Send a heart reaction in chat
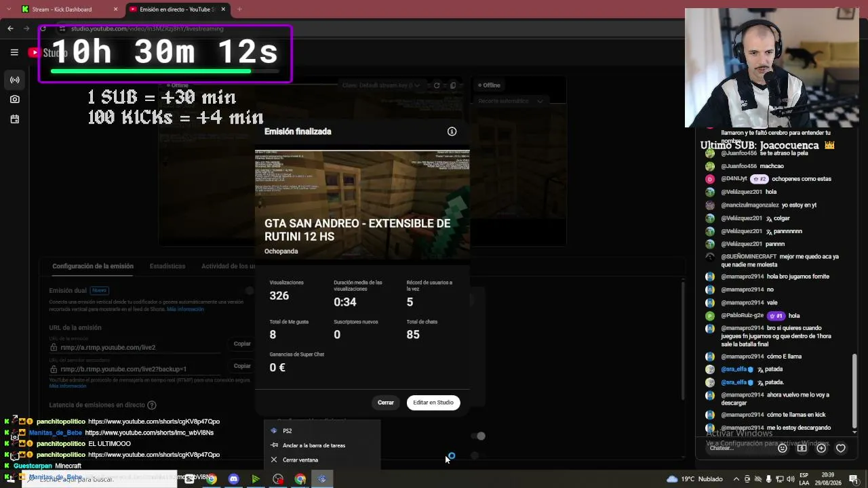 pyautogui.click(x=841, y=448)
